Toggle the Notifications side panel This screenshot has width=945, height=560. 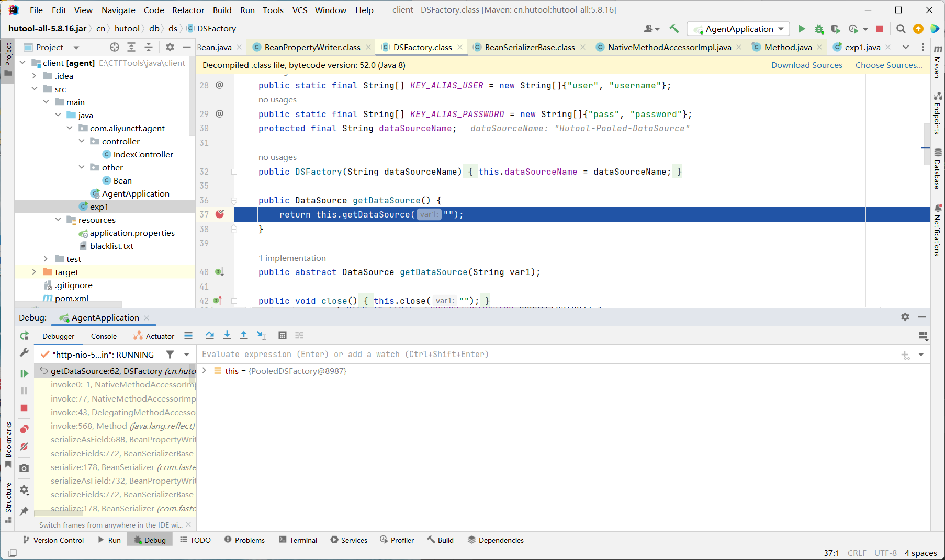938,230
